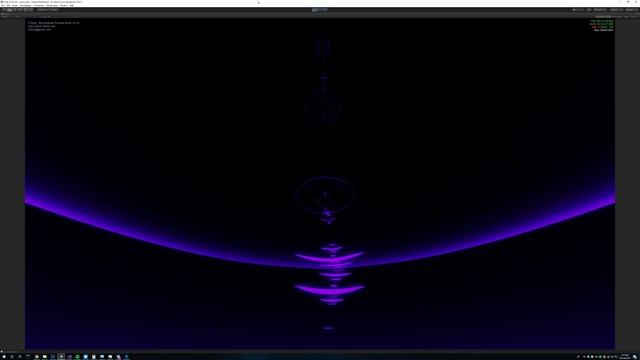Screen dimensions: 640x360
Task: Open the GameObject menu
Action: 25,5
